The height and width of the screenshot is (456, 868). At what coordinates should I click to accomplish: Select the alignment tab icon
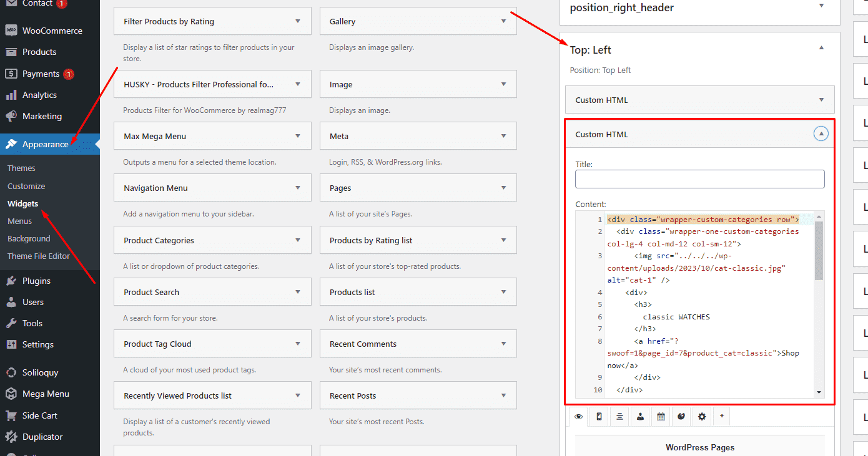(x=619, y=417)
